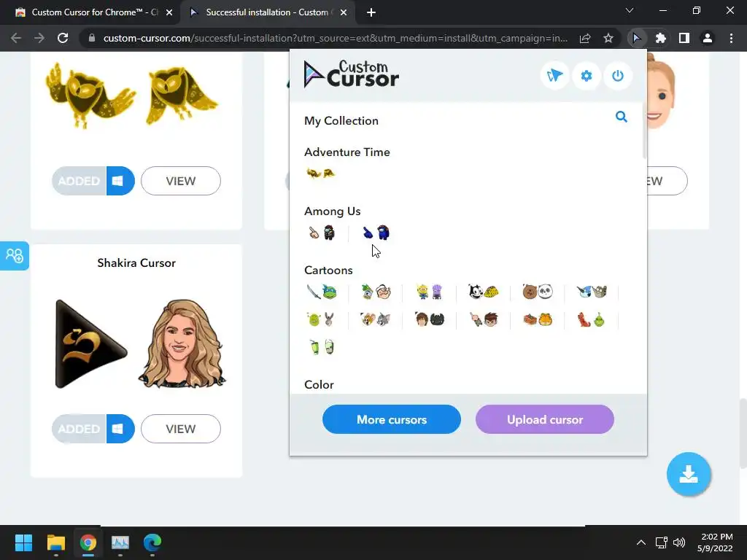Select the Popeye spinach cursor pack
Screen dimensions: 747x560
click(376, 292)
